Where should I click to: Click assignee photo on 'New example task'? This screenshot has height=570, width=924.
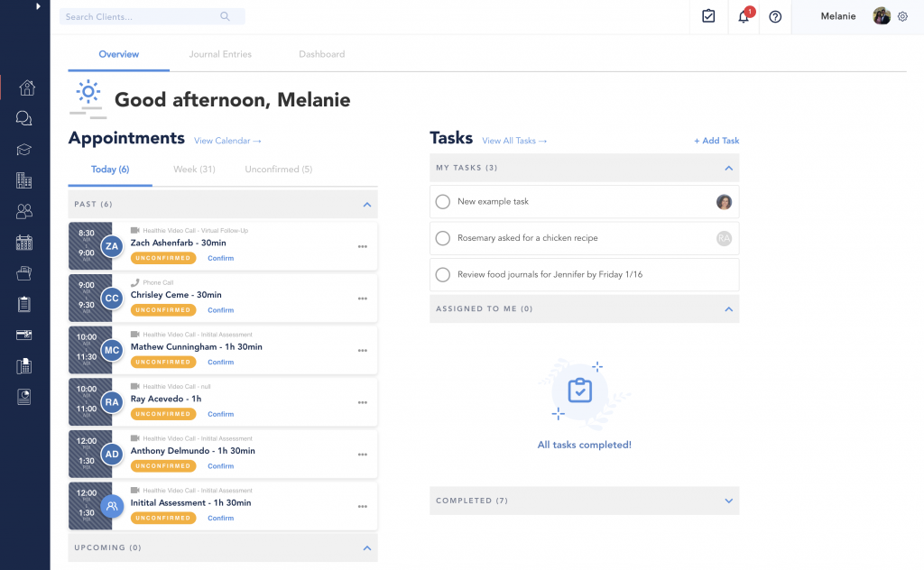[724, 202]
